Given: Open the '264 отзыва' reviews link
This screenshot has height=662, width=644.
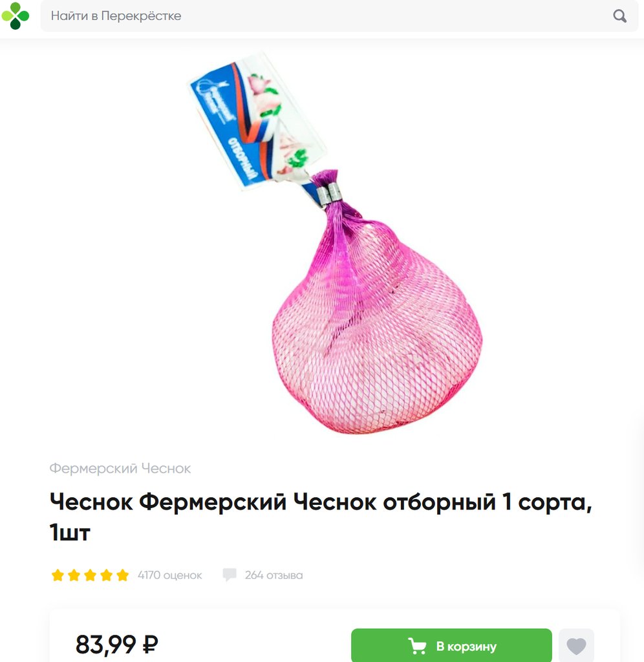Looking at the screenshot, I should 274,575.
